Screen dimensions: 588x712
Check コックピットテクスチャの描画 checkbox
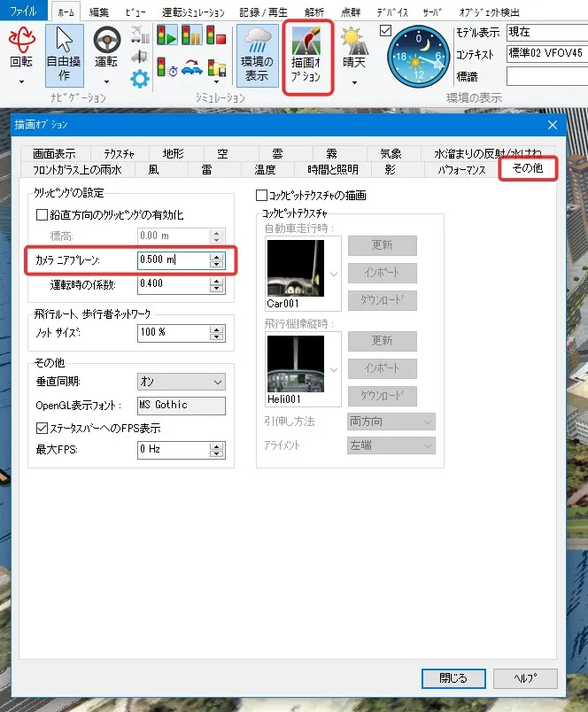click(x=261, y=195)
